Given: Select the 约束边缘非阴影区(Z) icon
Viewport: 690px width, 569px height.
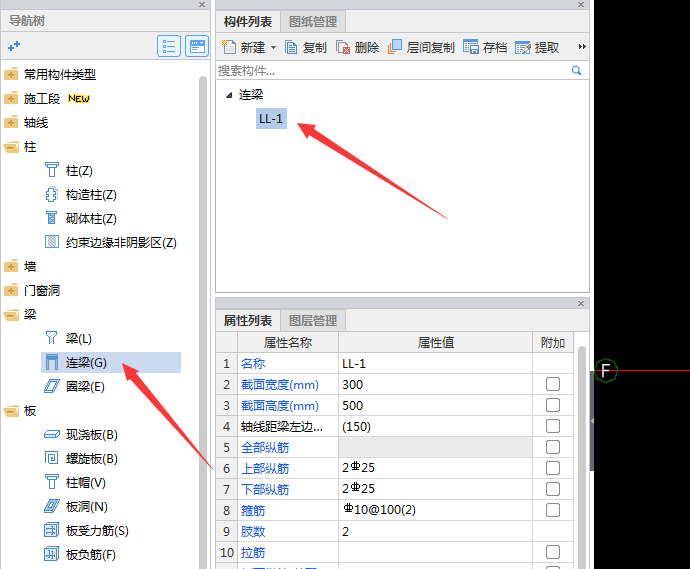Looking at the screenshot, I should click(51, 242).
